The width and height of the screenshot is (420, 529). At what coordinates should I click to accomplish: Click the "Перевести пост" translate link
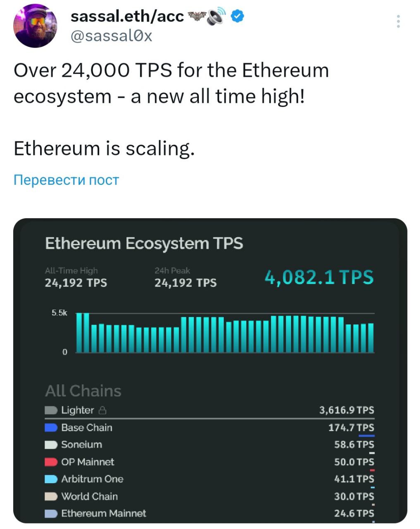click(x=66, y=180)
